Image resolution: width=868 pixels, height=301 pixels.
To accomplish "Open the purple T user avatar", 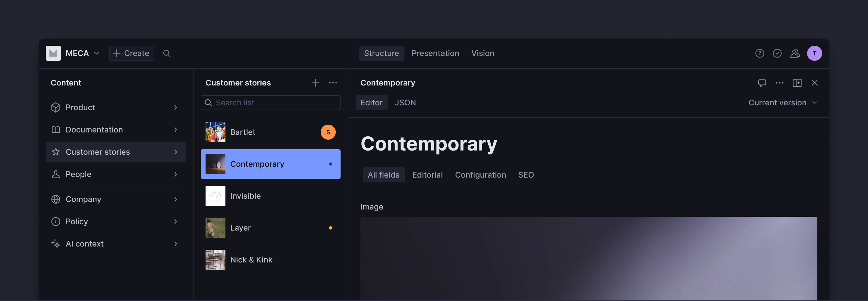I will (x=814, y=53).
